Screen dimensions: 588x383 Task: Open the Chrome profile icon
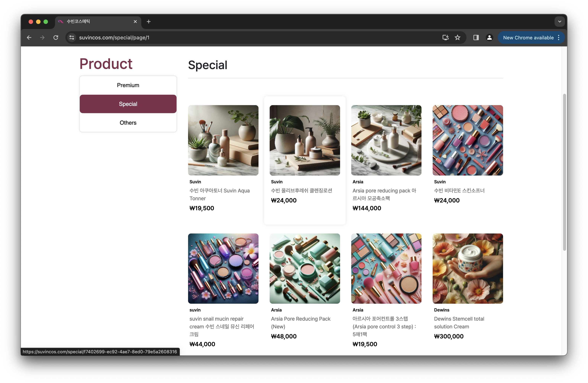489,38
